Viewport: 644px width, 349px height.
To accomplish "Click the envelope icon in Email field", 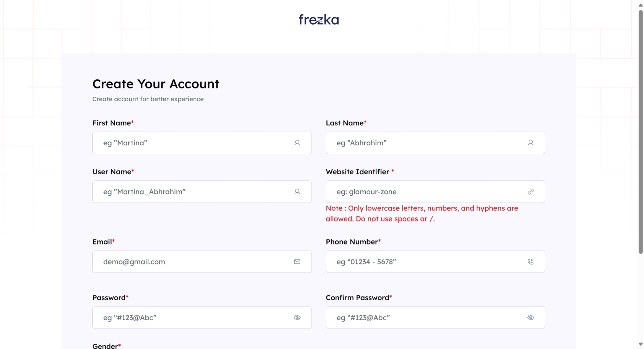I will (x=297, y=262).
